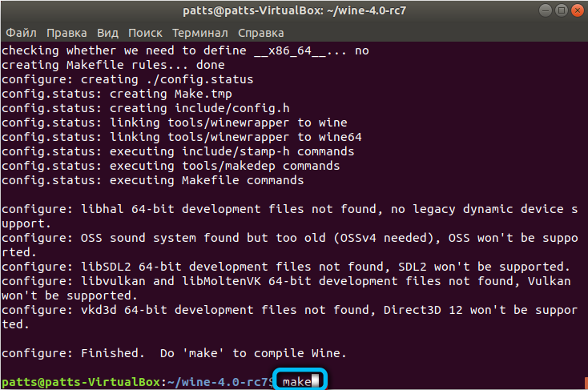Click the green patts@patts-VirtualBox prompt text
Viewport: 588px width, 390px height.
click(x=81, y=382)
